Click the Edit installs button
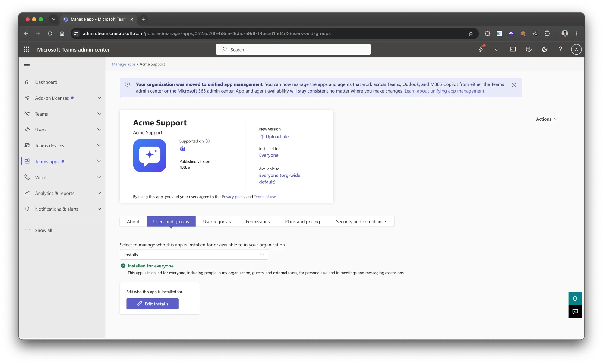603x364 pixels. click(x=153, y=304)
